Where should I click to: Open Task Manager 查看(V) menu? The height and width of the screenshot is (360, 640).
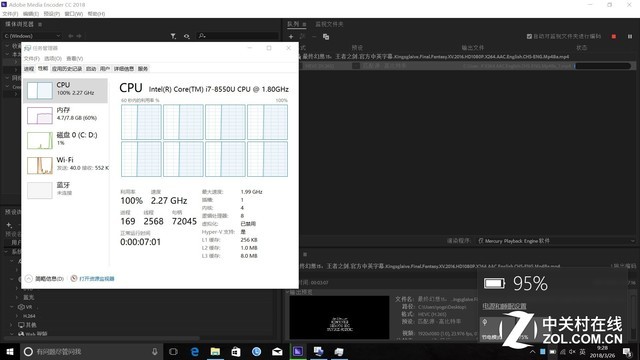click(74, 58)
